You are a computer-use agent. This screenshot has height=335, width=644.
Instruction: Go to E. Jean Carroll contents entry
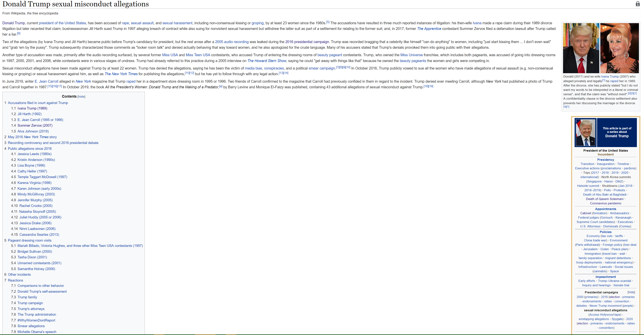click(40, 120)
